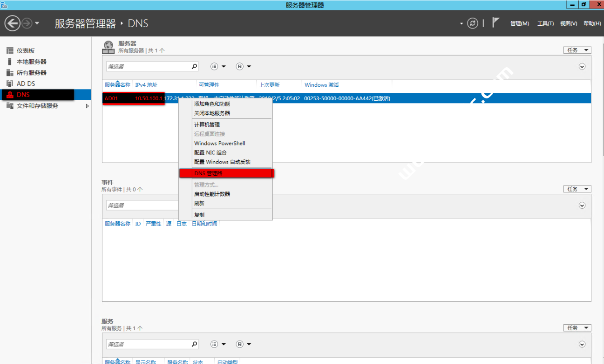Open the 任务 dropdown in 服务器 section
The height and width of the screenshot is (364, 604).
(577, 50)
